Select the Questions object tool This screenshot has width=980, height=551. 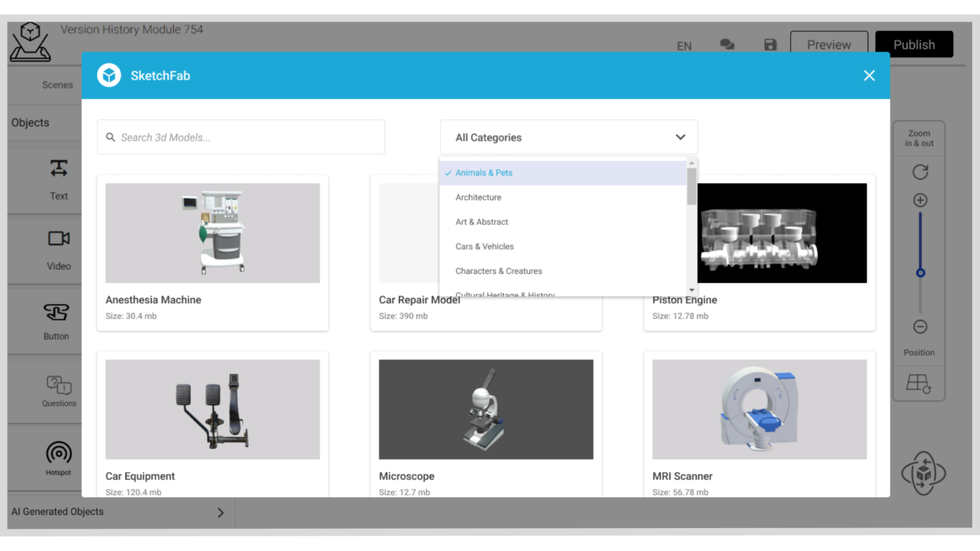[x=59, y=391]
